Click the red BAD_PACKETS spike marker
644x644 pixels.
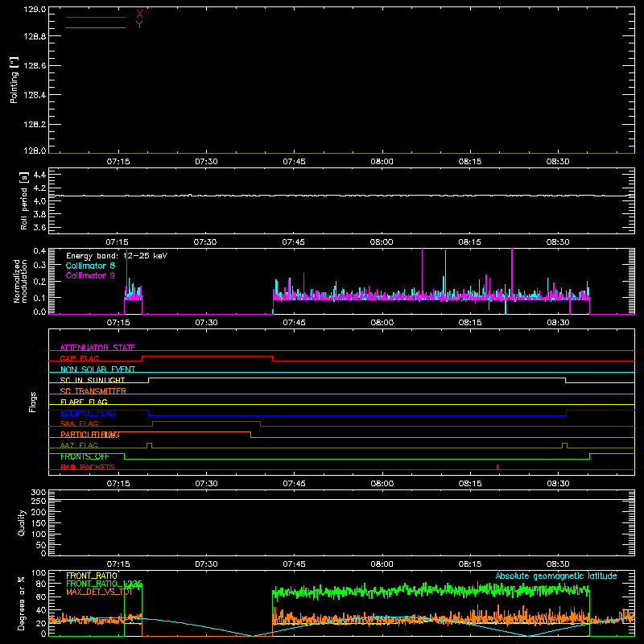point(497,467)
